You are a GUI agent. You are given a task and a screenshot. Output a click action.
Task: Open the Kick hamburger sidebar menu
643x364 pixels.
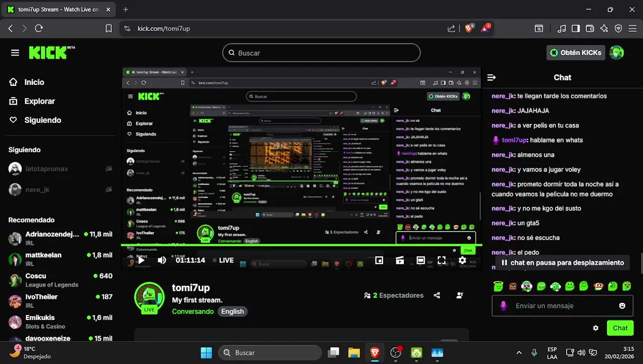[x=15, y=53]
